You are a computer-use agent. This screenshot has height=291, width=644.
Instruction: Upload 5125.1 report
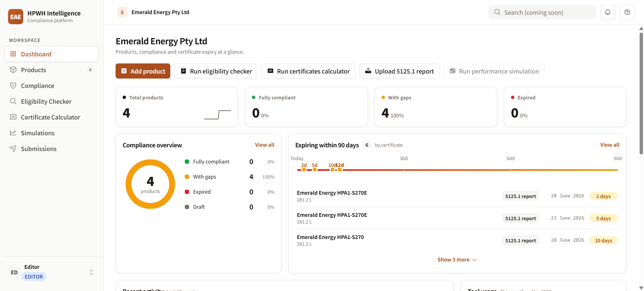(399, 71)
